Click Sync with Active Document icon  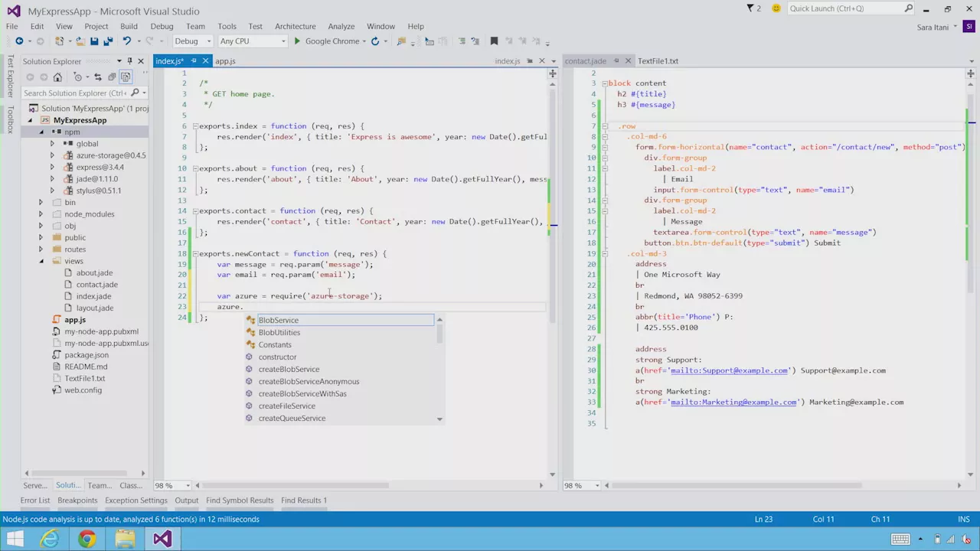click(x=97, y=77)
